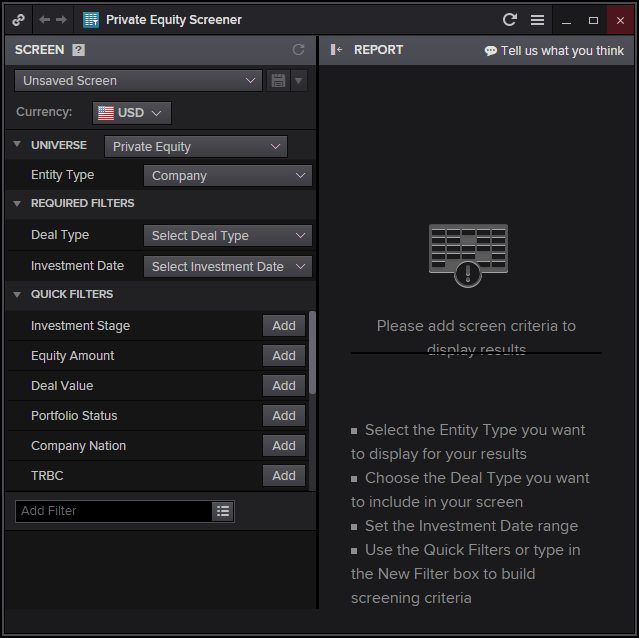Click the US flag currency icon
639x638 pixels.
106,113
